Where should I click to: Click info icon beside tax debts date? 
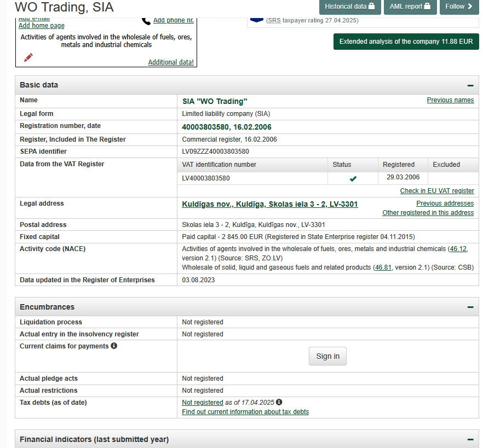pyautogui.click(x=279, y=402)
